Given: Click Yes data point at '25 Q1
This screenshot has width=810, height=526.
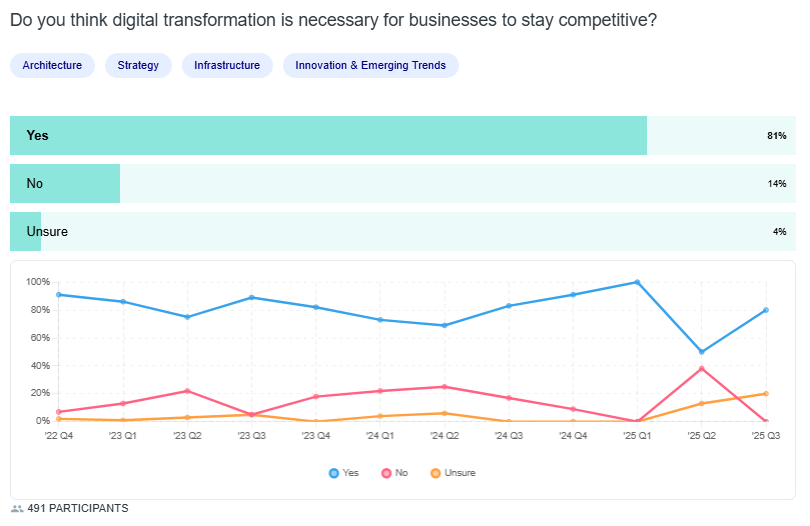Looking at the screenshot, I should point(637,282).
